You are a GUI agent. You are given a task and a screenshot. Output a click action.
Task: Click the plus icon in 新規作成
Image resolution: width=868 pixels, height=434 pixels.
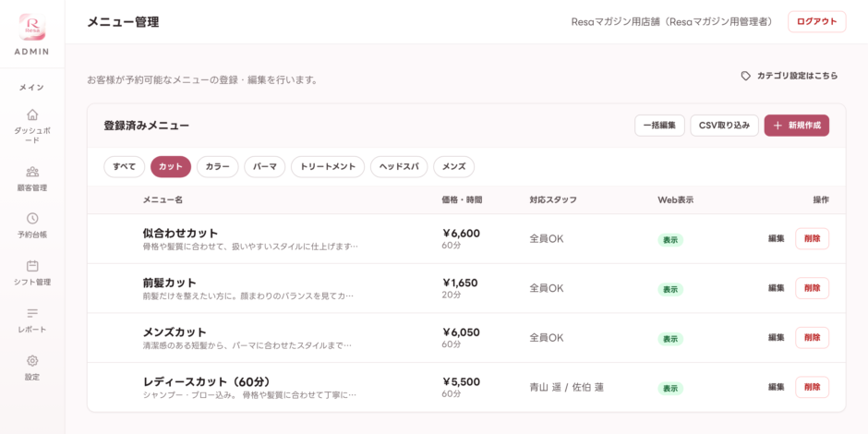pyautogui.click(x=778, y=126)
